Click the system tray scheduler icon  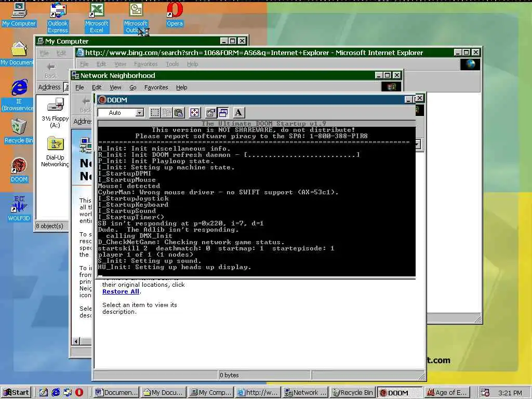coord(485,393)
